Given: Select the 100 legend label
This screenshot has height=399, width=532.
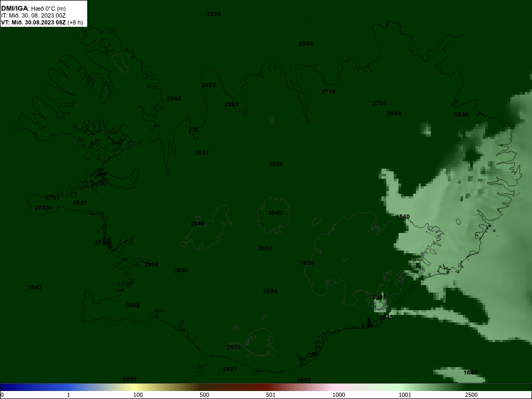Looking at the screenshot, I should tap(138, 395).
